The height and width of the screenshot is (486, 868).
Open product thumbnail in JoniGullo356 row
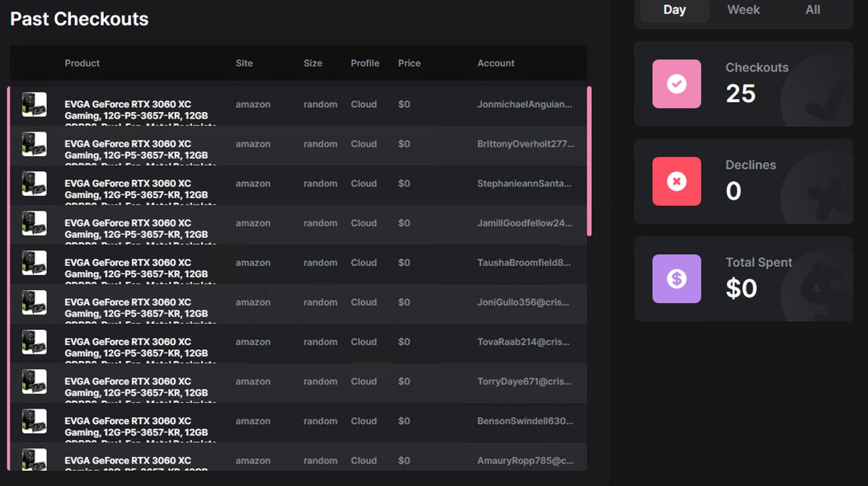(x=34, y=302)
